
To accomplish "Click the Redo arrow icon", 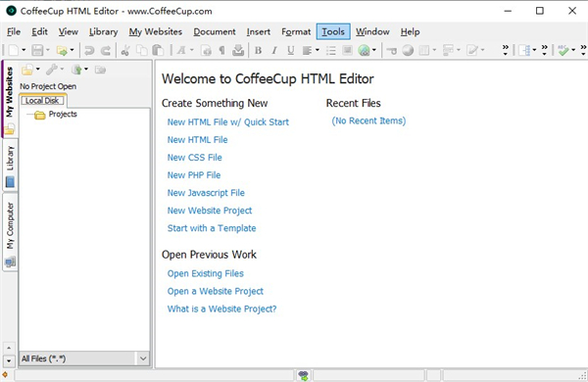I will point(106,50).
